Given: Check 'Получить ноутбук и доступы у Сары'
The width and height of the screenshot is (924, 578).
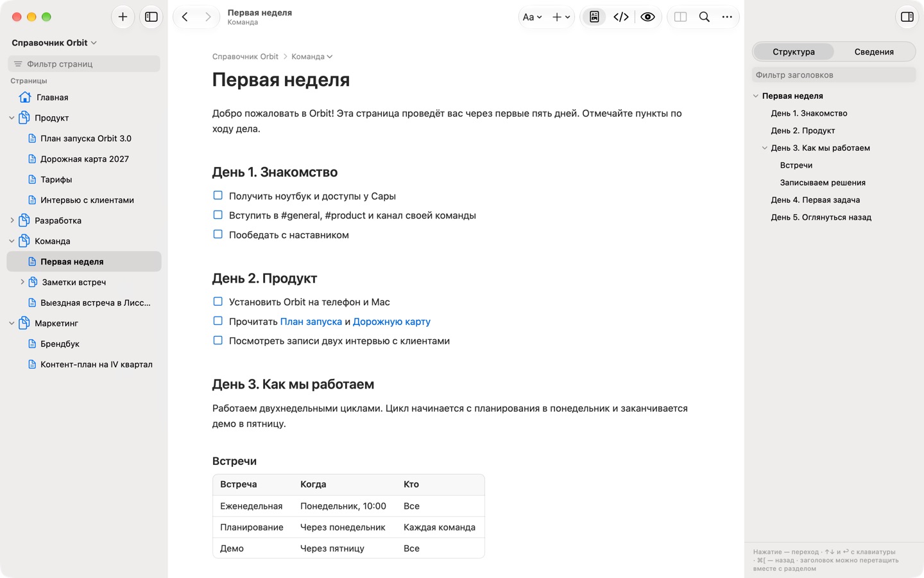Looking at the screenshot, I should (x=218, y=195).
